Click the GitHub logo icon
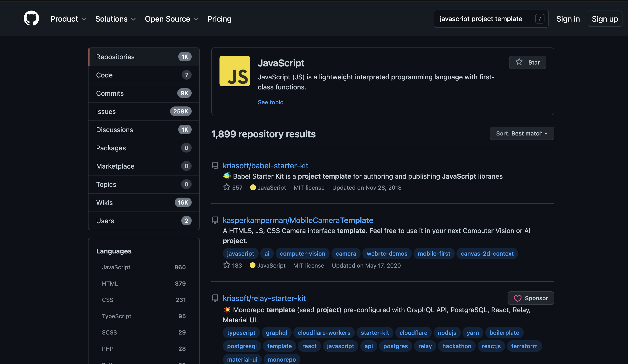Image resolution: width=628 pixels, height=364 pixels. (x=31, y=18)
